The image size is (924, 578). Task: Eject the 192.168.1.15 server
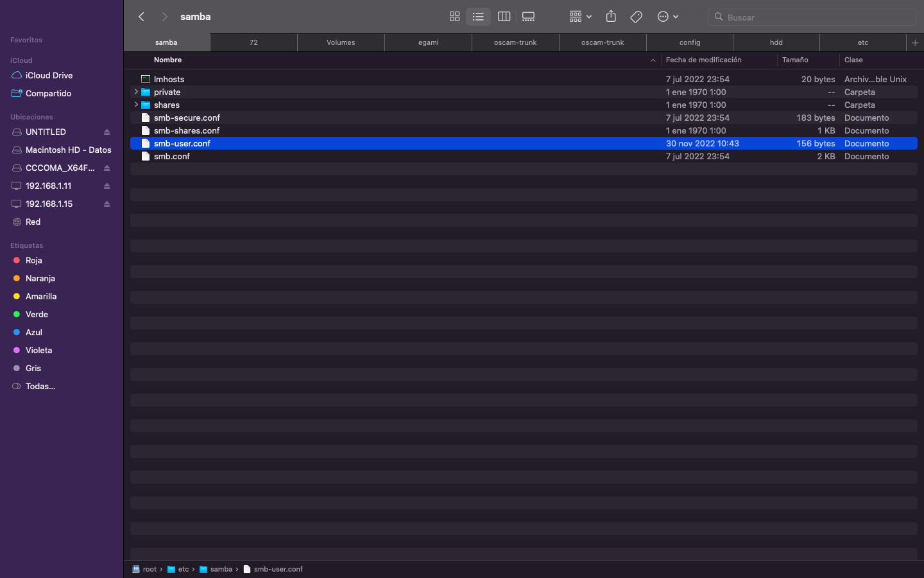[x=107, y=204]
